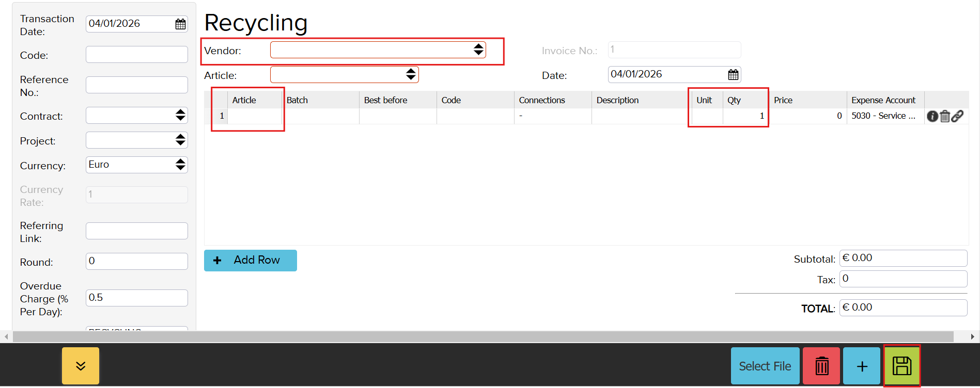Click the green save icon

[901, 366]
